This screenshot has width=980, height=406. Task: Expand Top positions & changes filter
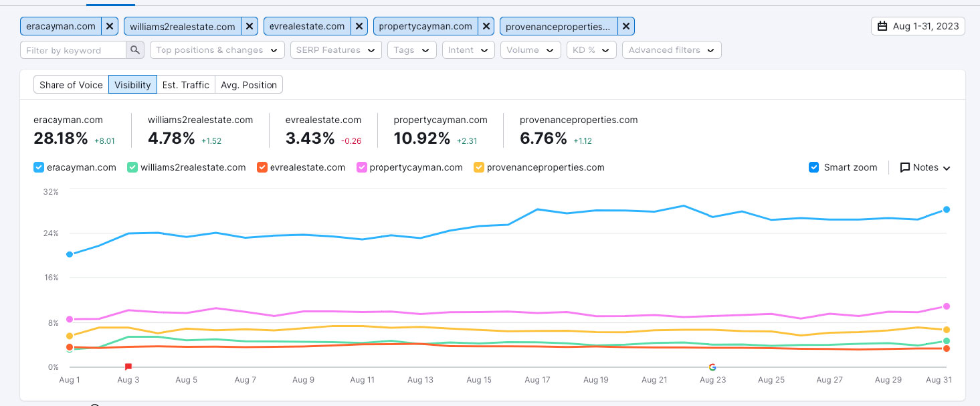pyautogui.click(x=217, y=50)
